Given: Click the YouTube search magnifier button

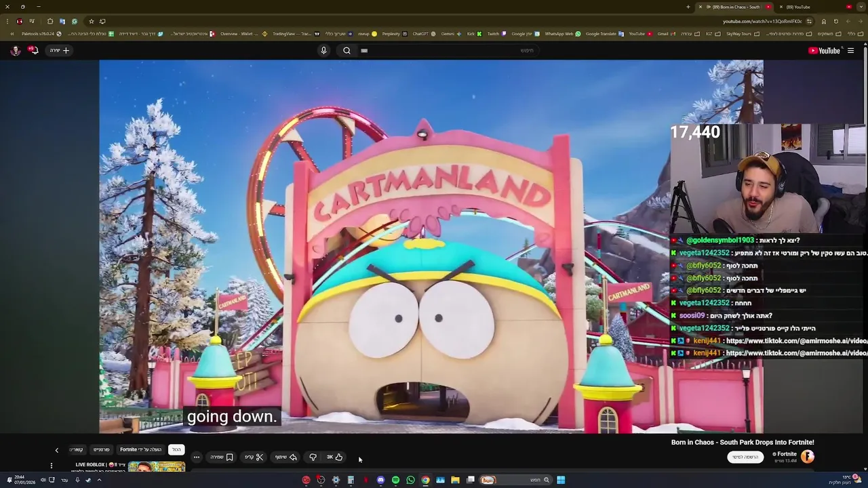Looking at the screenshot, I should (x=347, y=50).
